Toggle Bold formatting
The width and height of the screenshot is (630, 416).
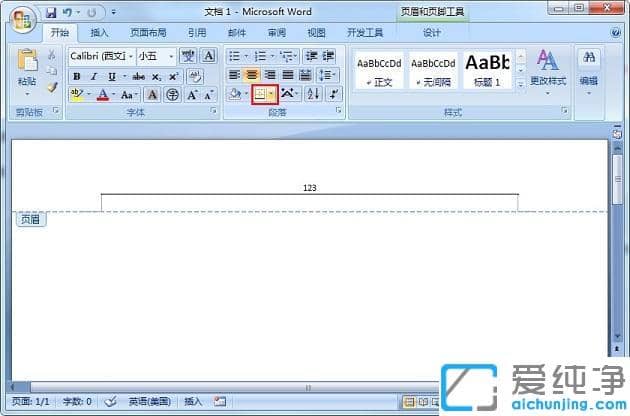click(77, 76)
